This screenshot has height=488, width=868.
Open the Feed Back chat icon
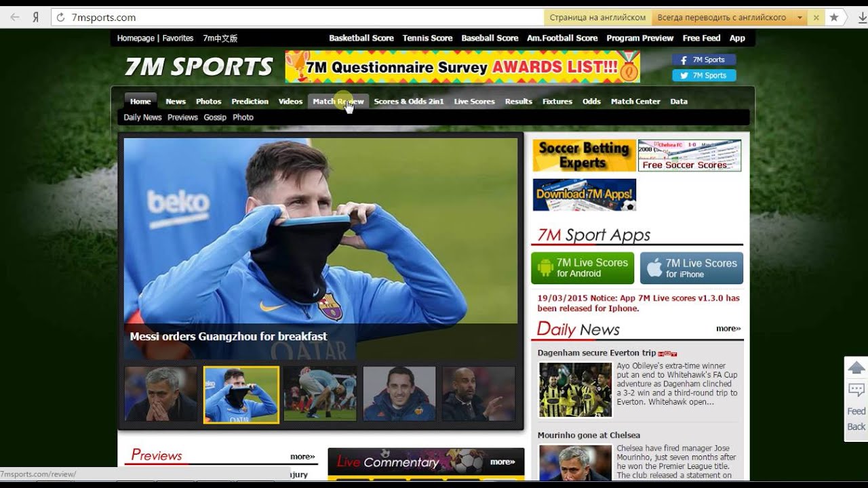coord(856,390)
